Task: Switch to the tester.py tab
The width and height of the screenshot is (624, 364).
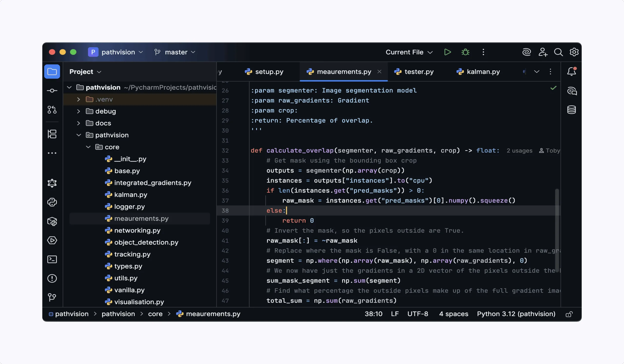Action: [414, 72]
